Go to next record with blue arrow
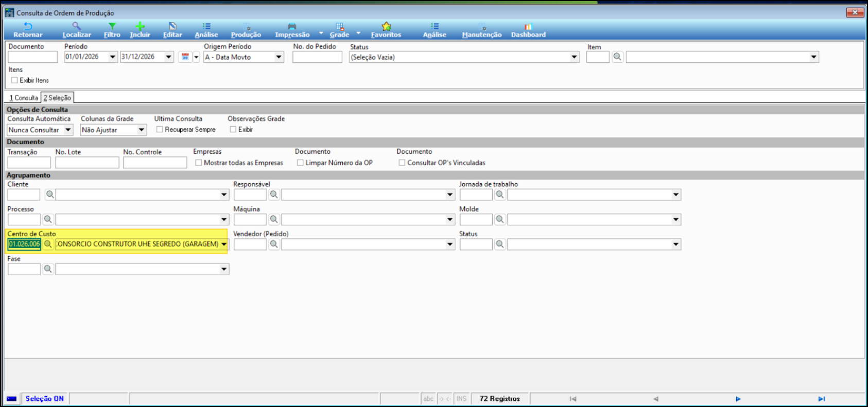The width and height of the screenshot is (868, 407). pyautogui.click(x=738, y=399)
